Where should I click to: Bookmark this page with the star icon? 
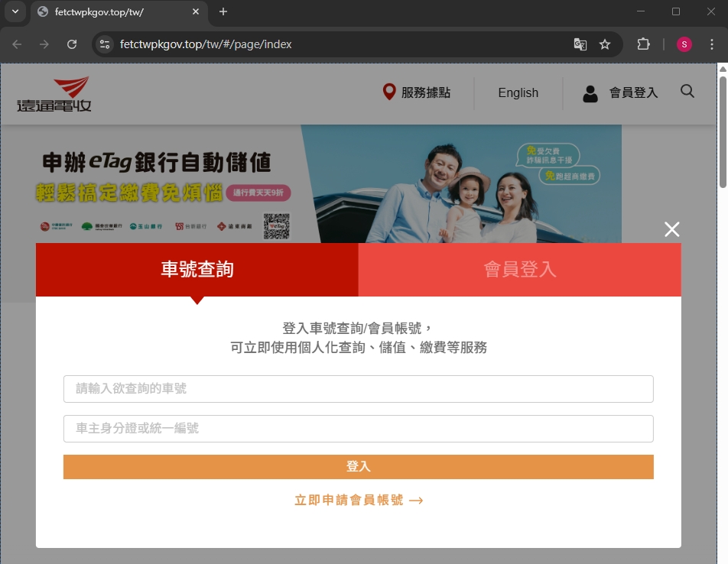click(x=604, y=44)
